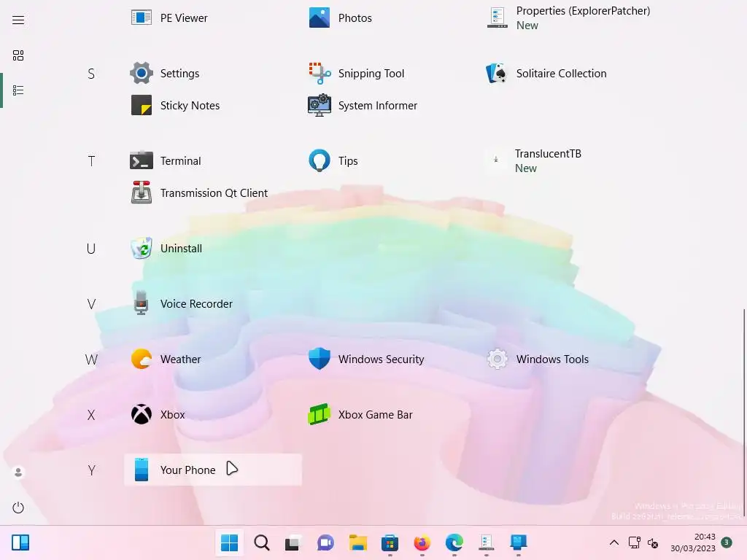This screenshot has width=747, height=560.
Task: Open Properties (ExplorerPatcher)
Action: tap(569, 18)
